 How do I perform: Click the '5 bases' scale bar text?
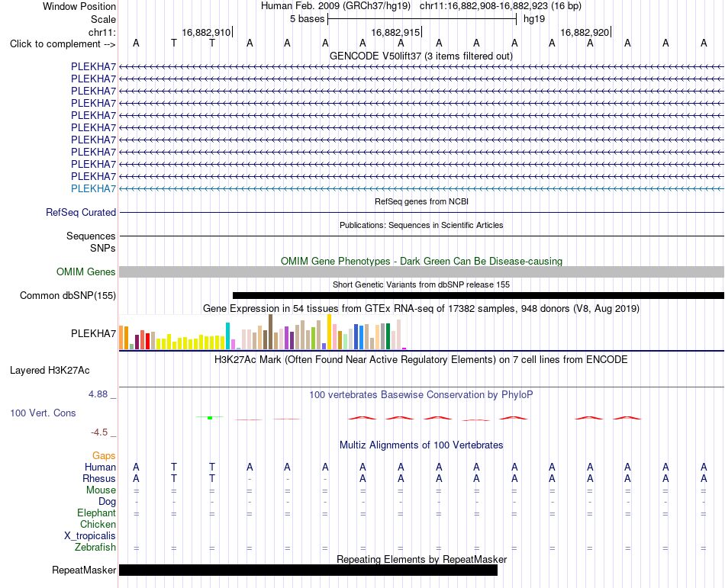point(307,19)
